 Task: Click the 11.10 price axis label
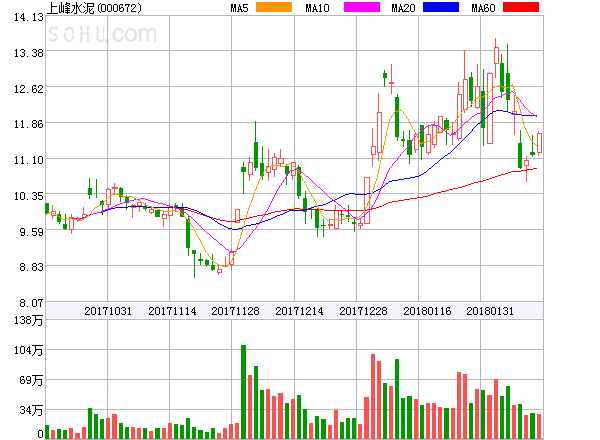point(29,160)
